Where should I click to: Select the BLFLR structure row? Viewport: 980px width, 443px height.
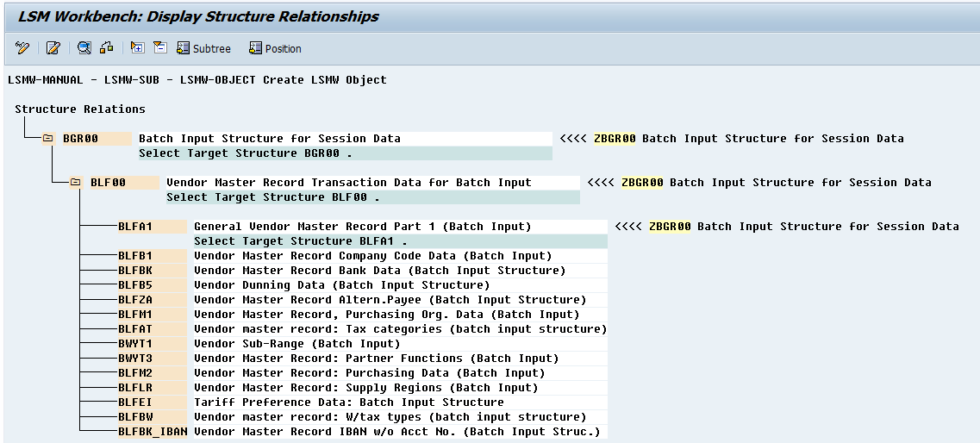(363, 387)
